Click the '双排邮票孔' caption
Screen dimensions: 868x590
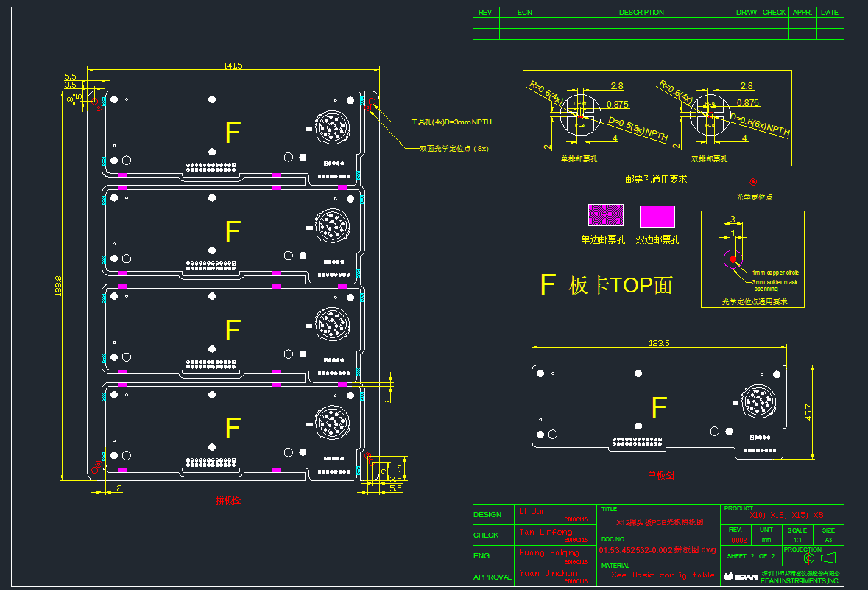click(709, 158)
